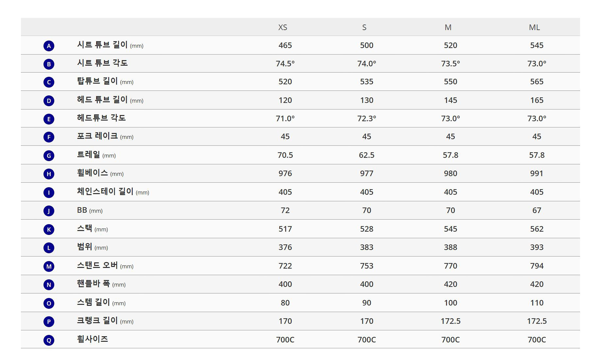Screen dimensions: 599x364
Task: Select the 172.5 crank value under ML
Action: point(537,321)
